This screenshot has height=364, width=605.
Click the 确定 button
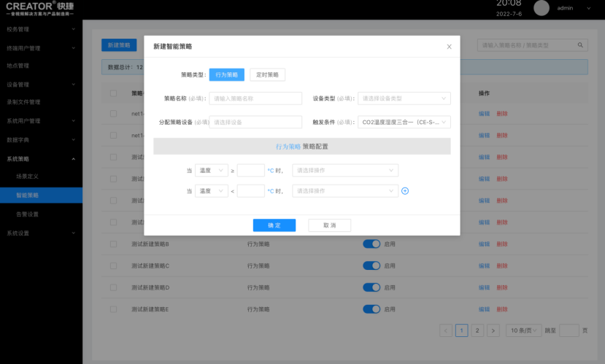(x=274, y=225)
